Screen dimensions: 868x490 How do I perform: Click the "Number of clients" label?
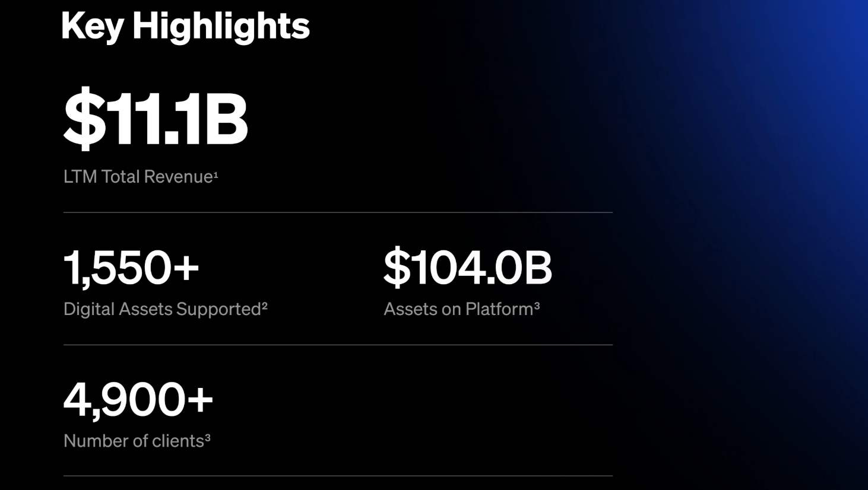pos(133,441)
